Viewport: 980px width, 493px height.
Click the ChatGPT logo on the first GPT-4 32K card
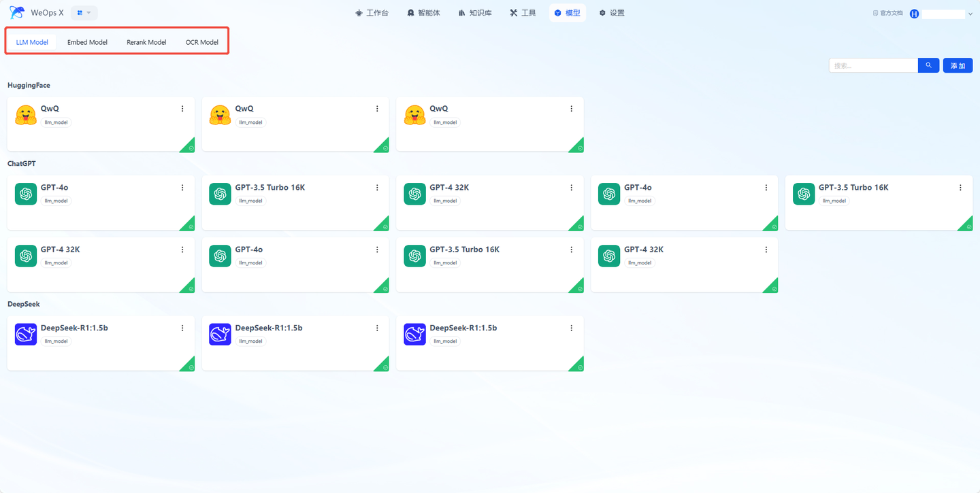(414, 194)
